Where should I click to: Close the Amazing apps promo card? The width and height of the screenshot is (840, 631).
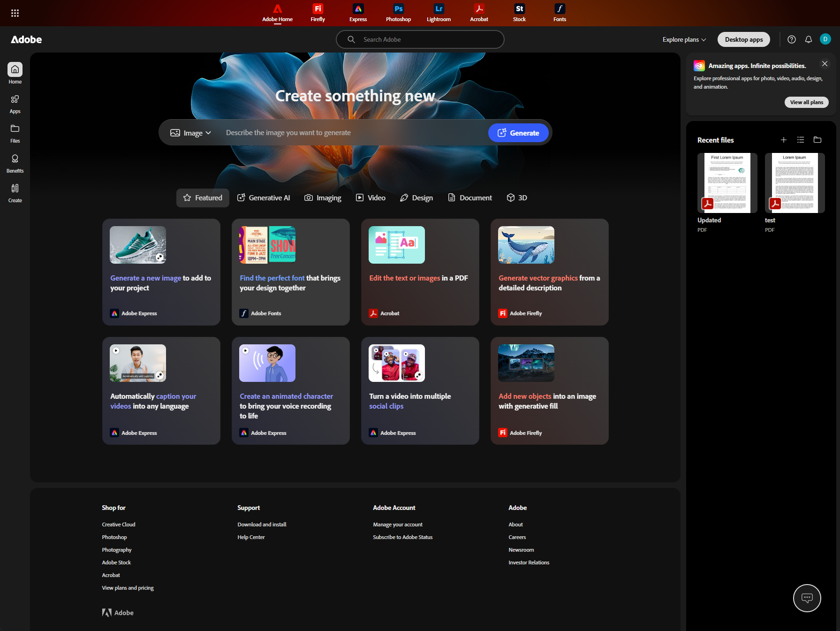coord(825,64)
